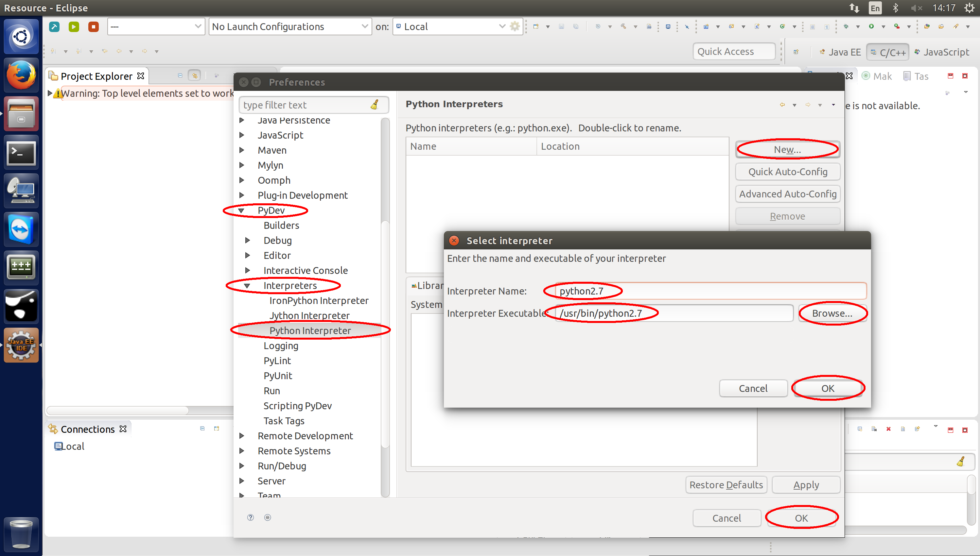Open the sound volume indicator
The width and height of the screenshot is (980, 556).
(917, 8)
